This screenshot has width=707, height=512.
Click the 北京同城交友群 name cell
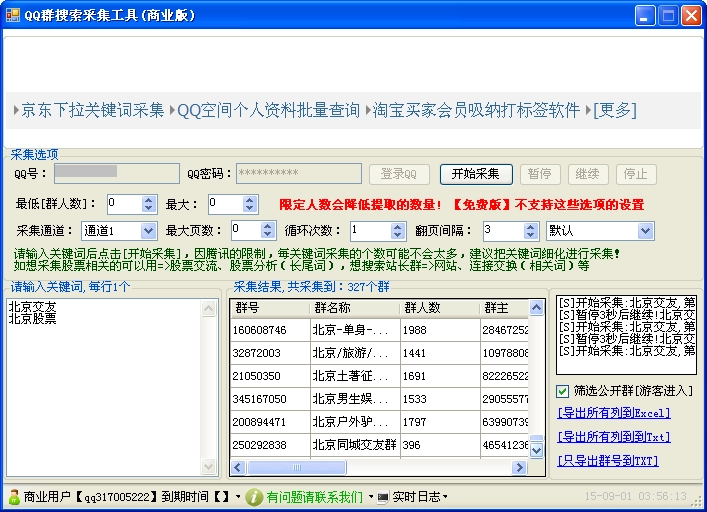[355, 445]
